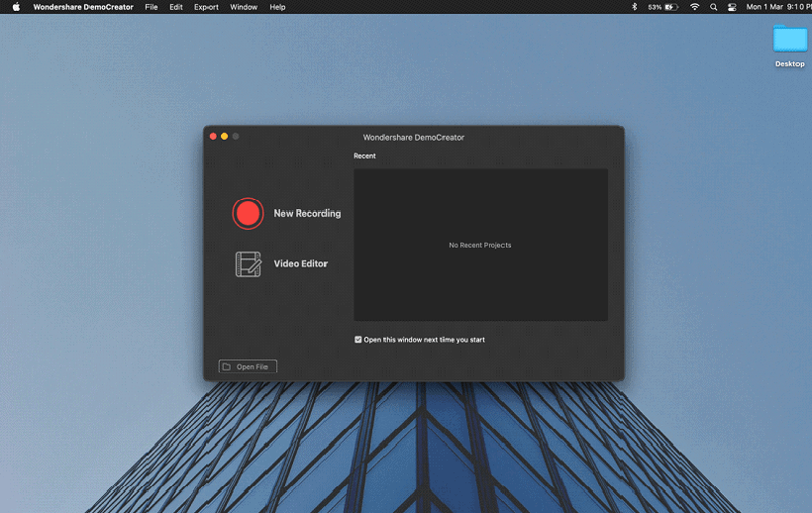This screenshot has width=812, height=513.
Task: Click the Wi-Fi status icon
Action: point(694,7)
